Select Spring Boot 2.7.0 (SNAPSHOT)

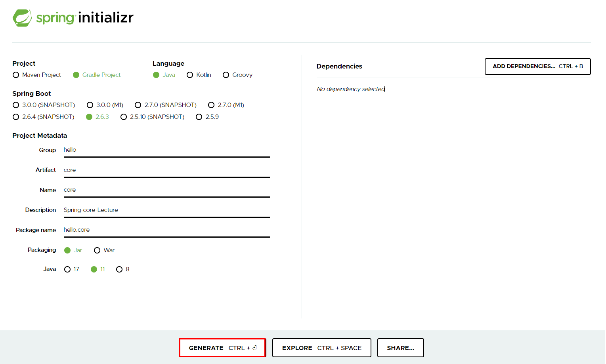166,105
